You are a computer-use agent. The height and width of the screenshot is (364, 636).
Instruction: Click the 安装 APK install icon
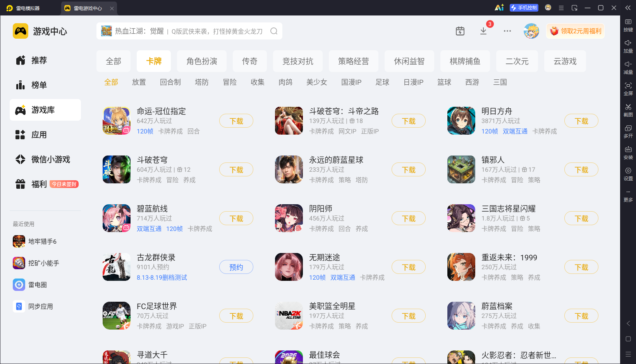tap(628, 153)
